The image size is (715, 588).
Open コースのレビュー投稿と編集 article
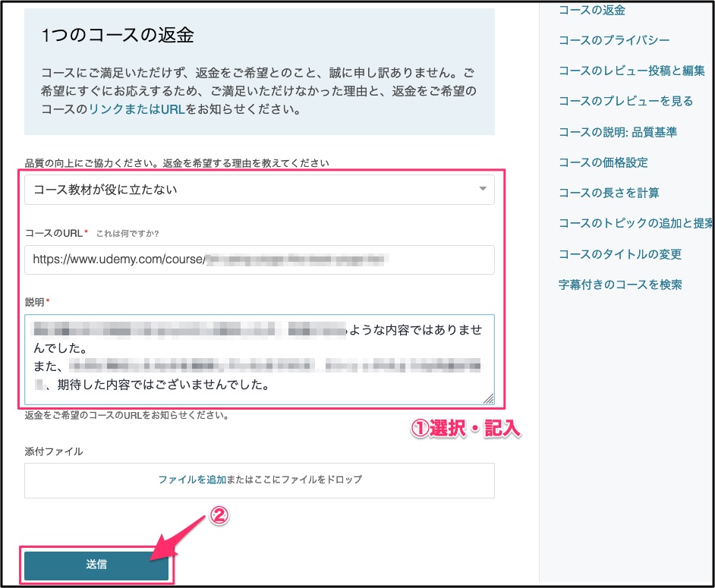pyautogui.click(x=632, y=71)
